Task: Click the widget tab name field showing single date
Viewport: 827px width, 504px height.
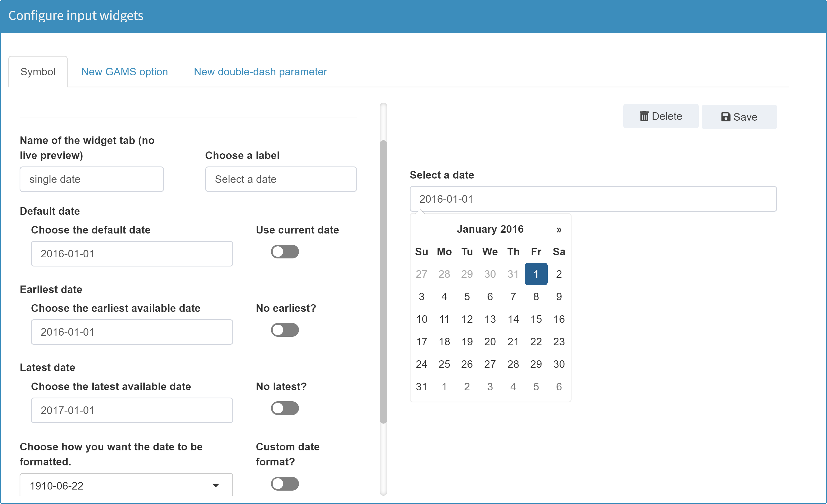Action: (x=91, y=179)
